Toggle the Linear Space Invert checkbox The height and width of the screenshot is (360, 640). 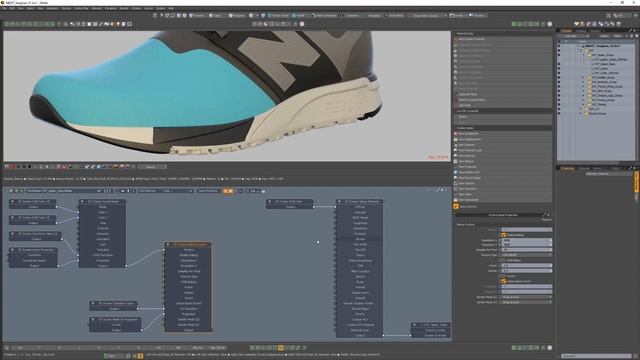point(503,281)
